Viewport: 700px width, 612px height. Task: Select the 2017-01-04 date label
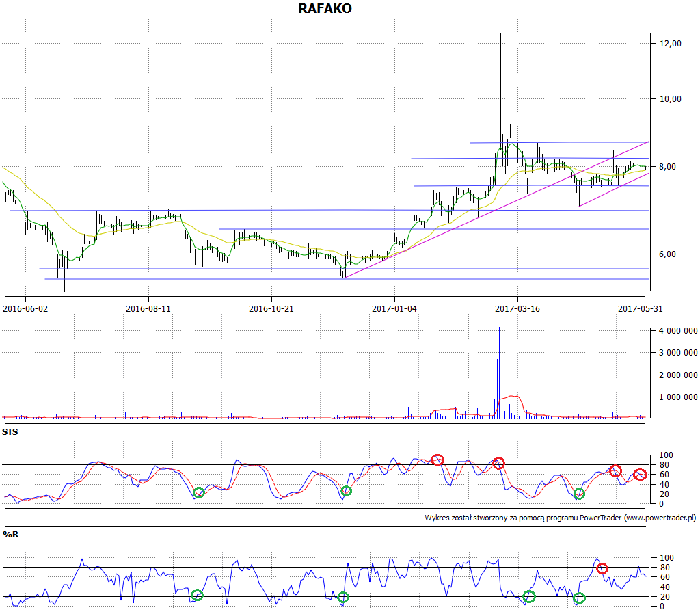[394, 308]
